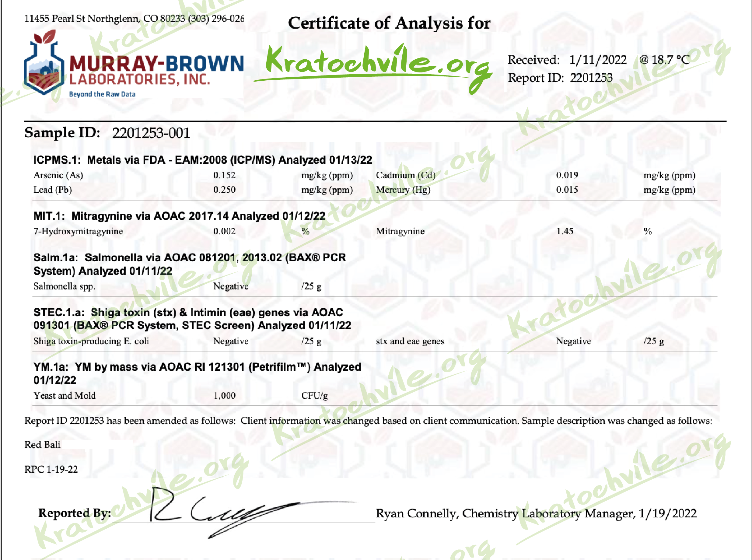Click the received date '1/11/2022'
Image resolution: width=752 pixels, height=560 pixels.
[x=597, y=60]
